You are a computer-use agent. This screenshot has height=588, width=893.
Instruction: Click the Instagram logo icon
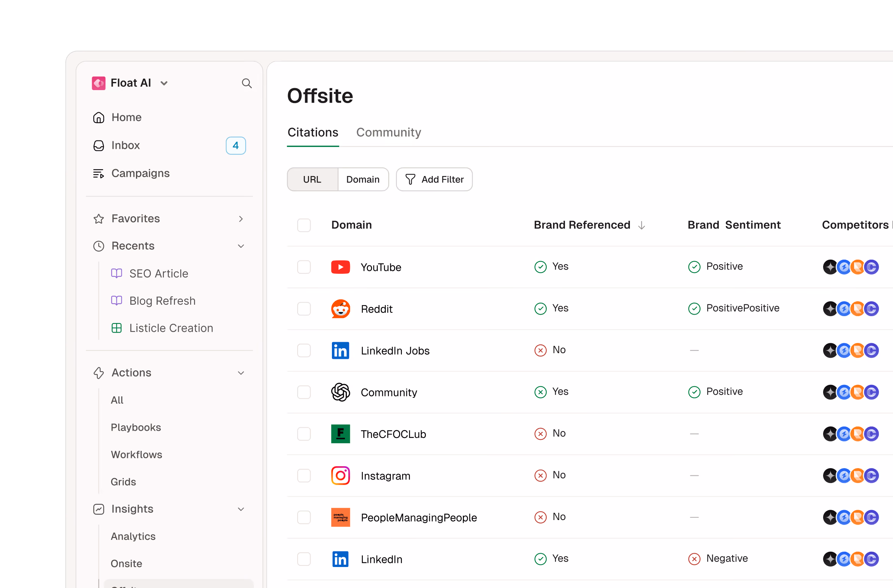pyautogui.click(x=340, y=475)
